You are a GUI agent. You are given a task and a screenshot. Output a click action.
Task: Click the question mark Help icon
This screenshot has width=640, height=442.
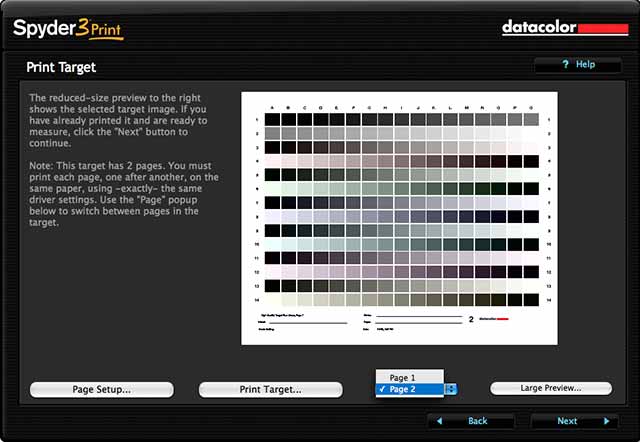(x=565, y=64)
